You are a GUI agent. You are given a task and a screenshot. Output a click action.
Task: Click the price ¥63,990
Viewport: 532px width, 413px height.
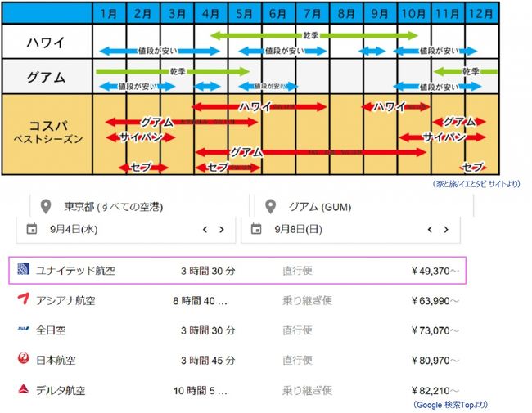(x=435, y=301)
